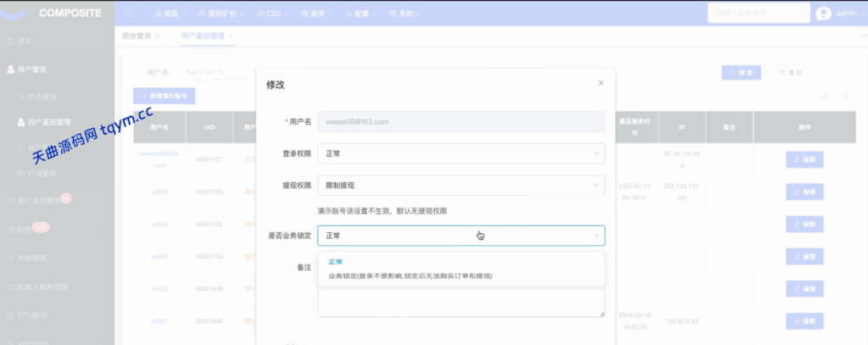
Task: Click the 清空 button
Action: click(791, 73)
